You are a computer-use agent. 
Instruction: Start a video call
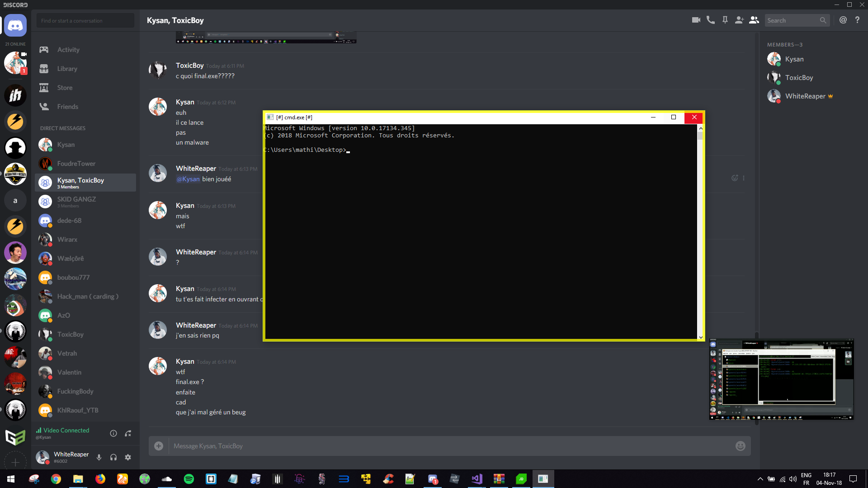coord(696,20)
